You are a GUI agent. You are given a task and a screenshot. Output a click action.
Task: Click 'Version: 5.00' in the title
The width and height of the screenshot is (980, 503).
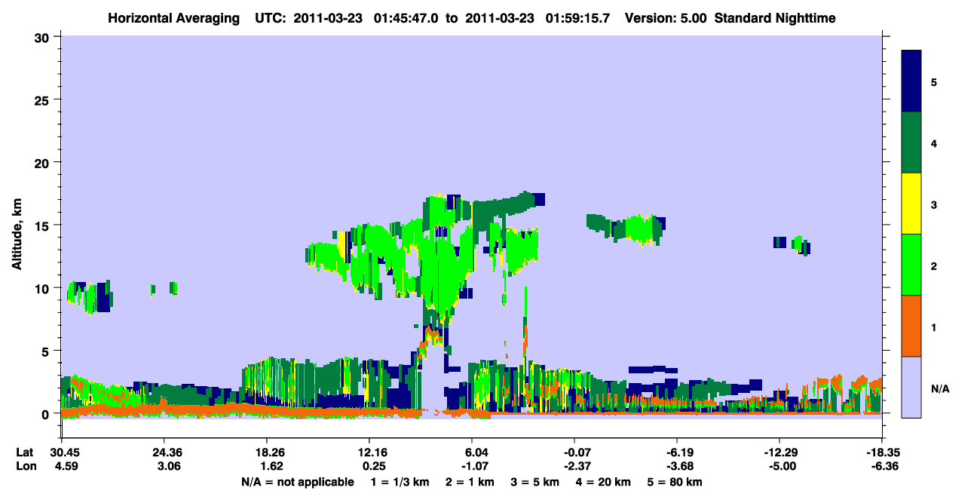(666, 17)
